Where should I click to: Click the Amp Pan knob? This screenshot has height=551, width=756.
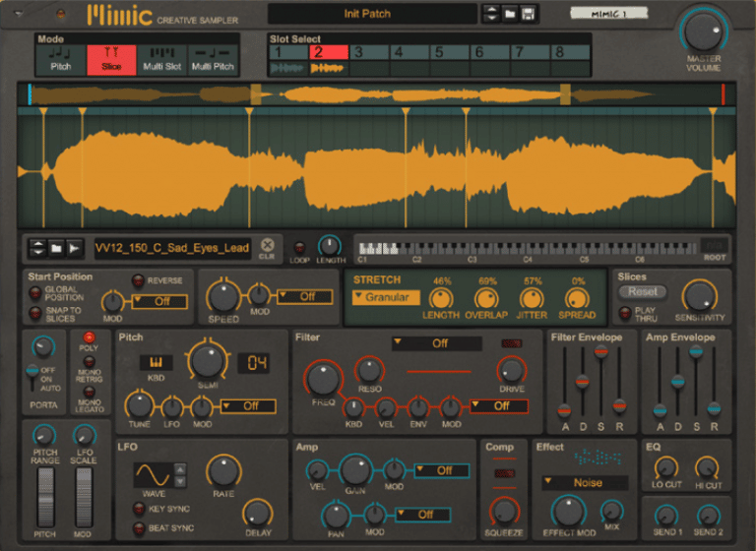coord(336,515)
